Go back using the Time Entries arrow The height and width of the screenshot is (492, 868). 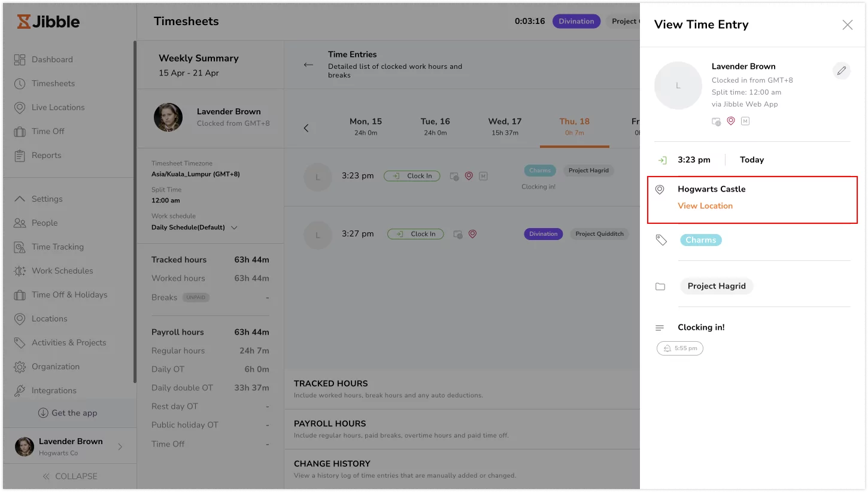point(308,65)
